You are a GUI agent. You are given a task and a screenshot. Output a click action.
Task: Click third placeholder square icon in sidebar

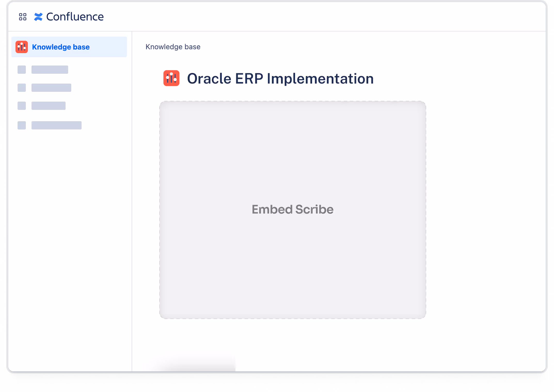22,106
